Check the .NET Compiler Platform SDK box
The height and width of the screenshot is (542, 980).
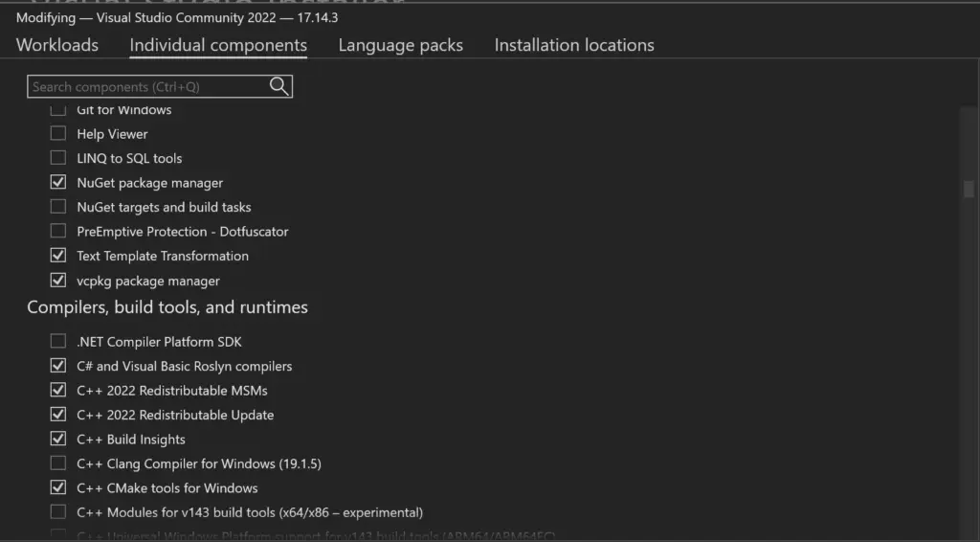[58, 342]
